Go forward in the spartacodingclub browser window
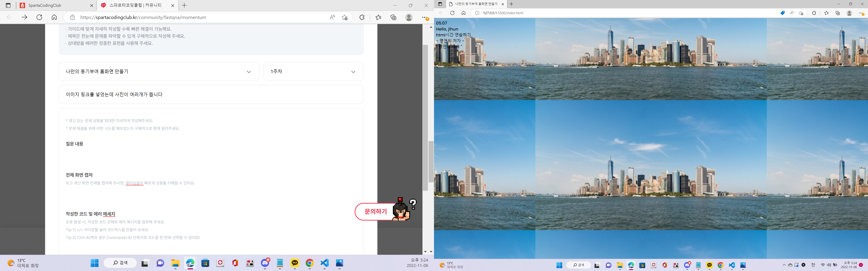 tap(24, 17)
